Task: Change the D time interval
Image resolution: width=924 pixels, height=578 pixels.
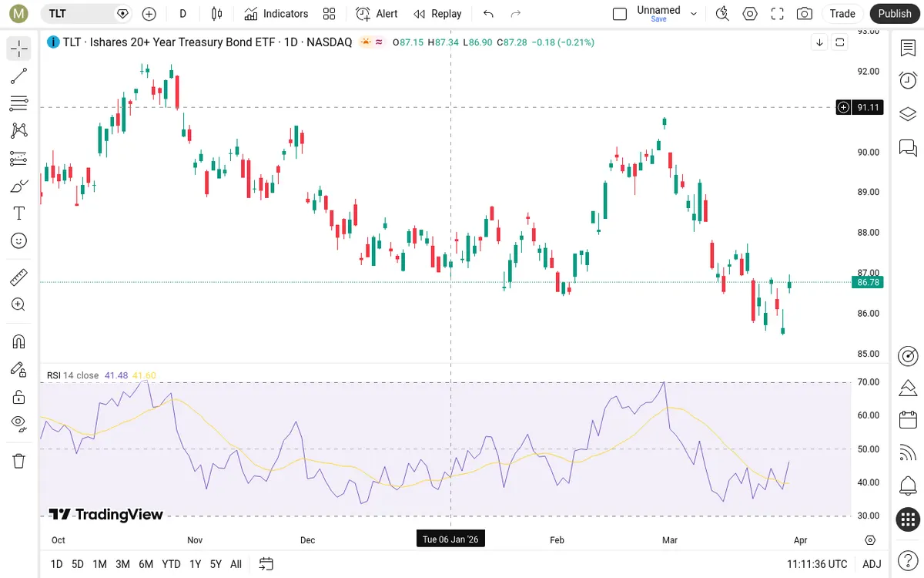Action: (x=182, y=13)
